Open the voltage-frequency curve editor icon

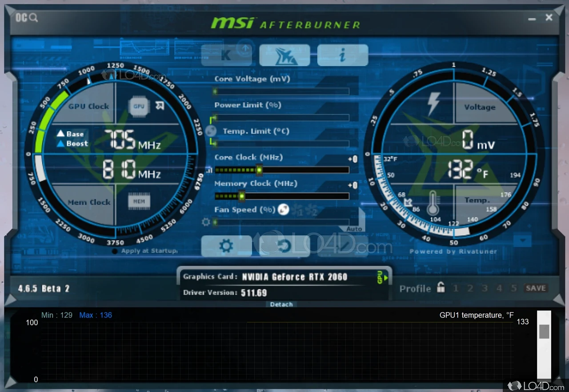click(x=208, y=170)
